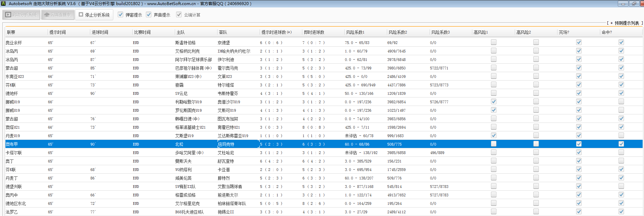Sort by 风险系数1 column header
Image resolution: width=644 pixels, height=216 pixels.
(355, 33)
